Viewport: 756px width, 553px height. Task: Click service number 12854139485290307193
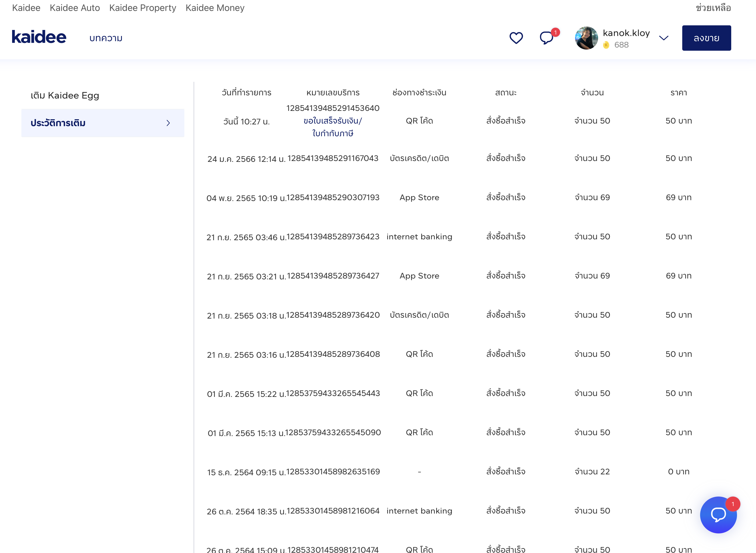[333, 197]
